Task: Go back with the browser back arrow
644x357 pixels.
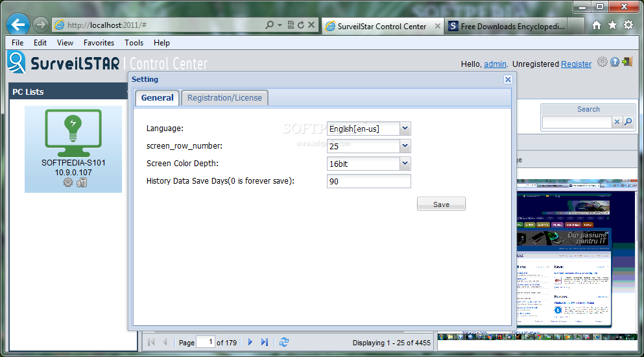Action: tap(18, 25)
